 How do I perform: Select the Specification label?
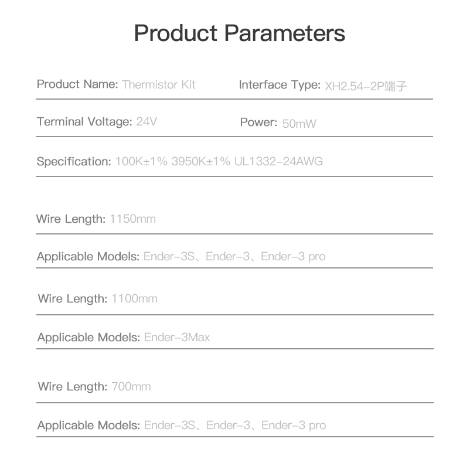[x=74, y=162]
